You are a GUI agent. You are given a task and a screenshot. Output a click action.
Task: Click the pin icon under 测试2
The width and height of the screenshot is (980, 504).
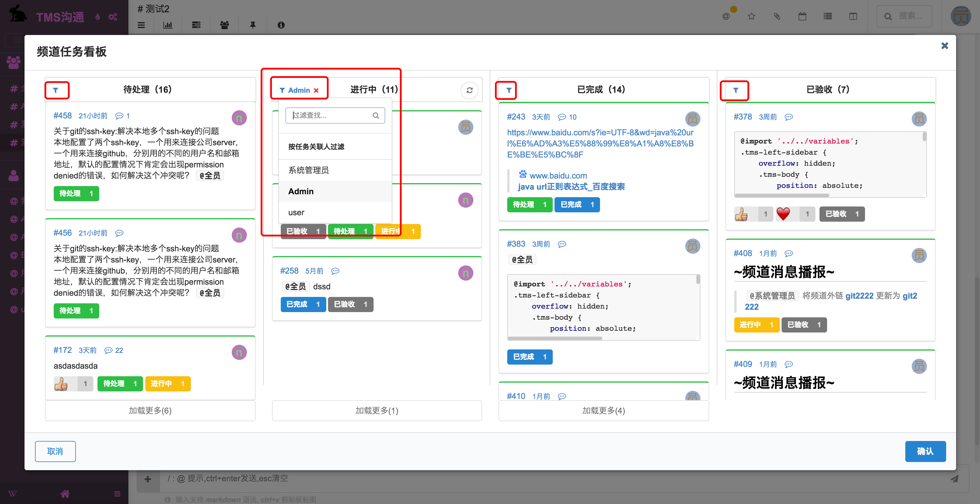point(253,25)
